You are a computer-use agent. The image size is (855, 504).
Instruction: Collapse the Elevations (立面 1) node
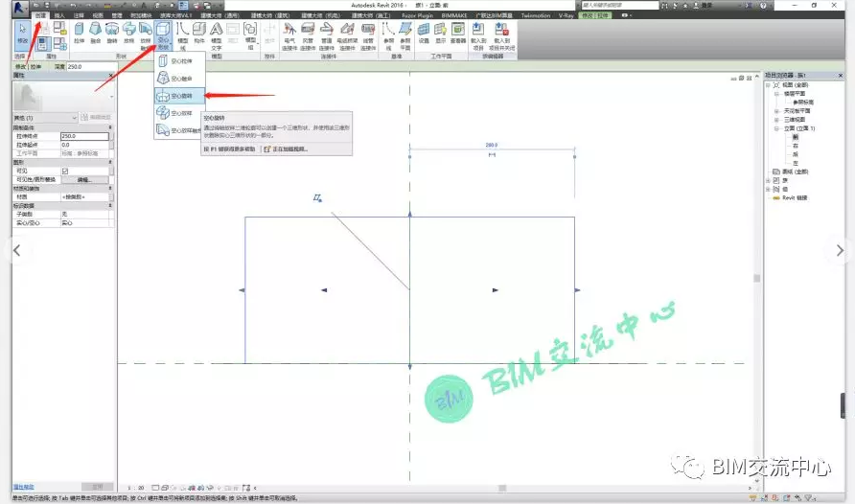pyautogui.click(x=776, y=128)
